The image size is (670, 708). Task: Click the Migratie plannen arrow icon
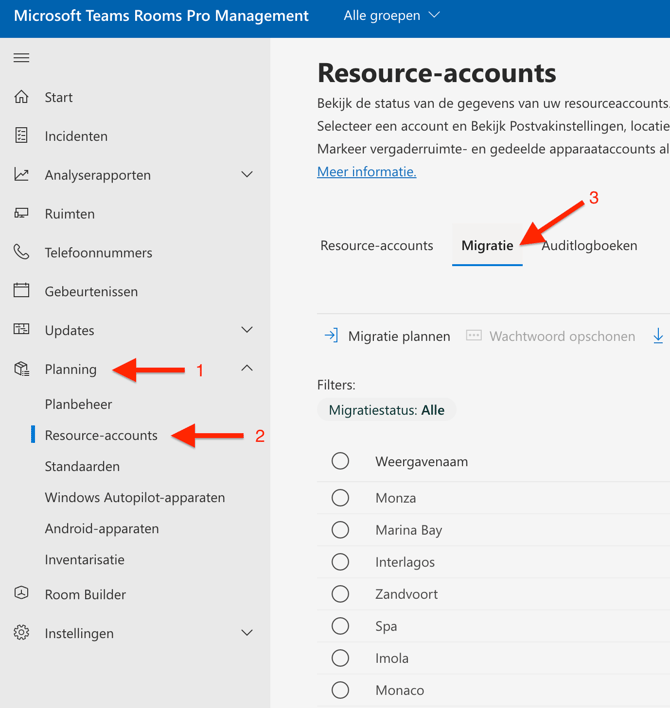coord(331,335)
